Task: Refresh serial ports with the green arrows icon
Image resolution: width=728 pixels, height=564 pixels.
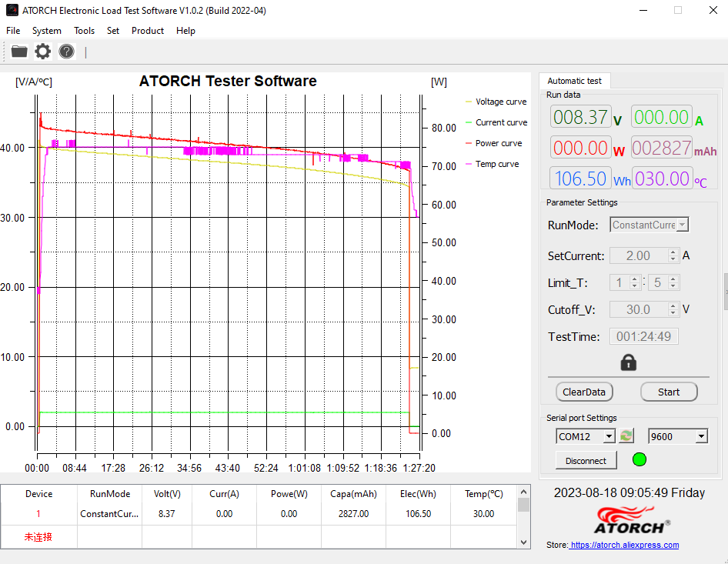Action: (x=626, y=436)
